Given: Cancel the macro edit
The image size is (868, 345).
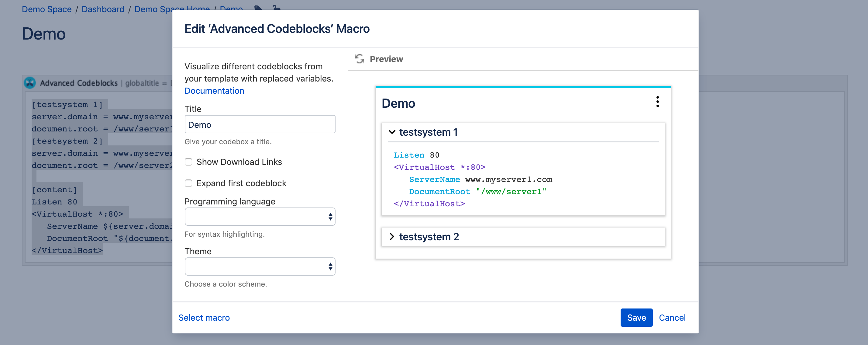Looking at the screenshot, I should pyautogui.click(x=672, y=317).
